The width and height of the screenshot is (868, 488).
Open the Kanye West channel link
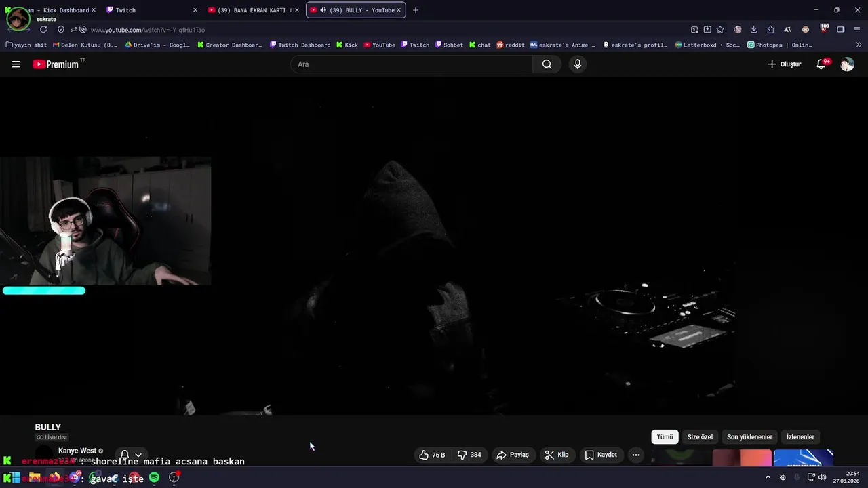(77, 451)
